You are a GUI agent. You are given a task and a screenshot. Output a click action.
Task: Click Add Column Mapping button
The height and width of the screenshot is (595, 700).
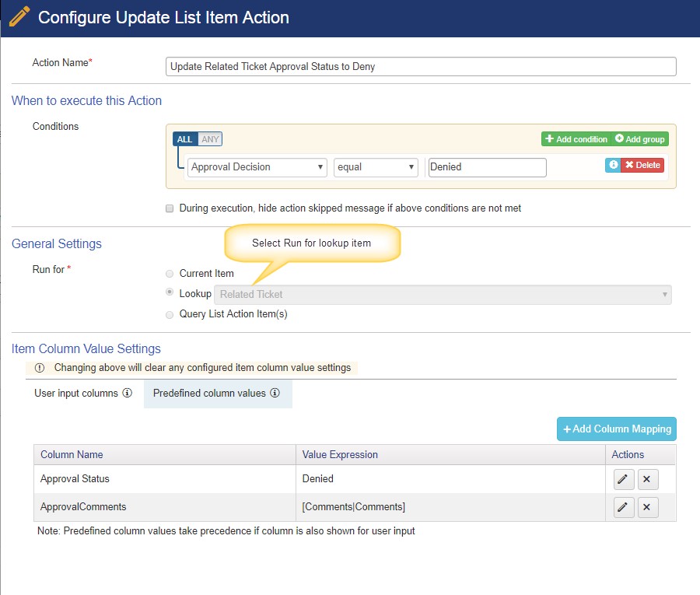(x=617, y=429)
